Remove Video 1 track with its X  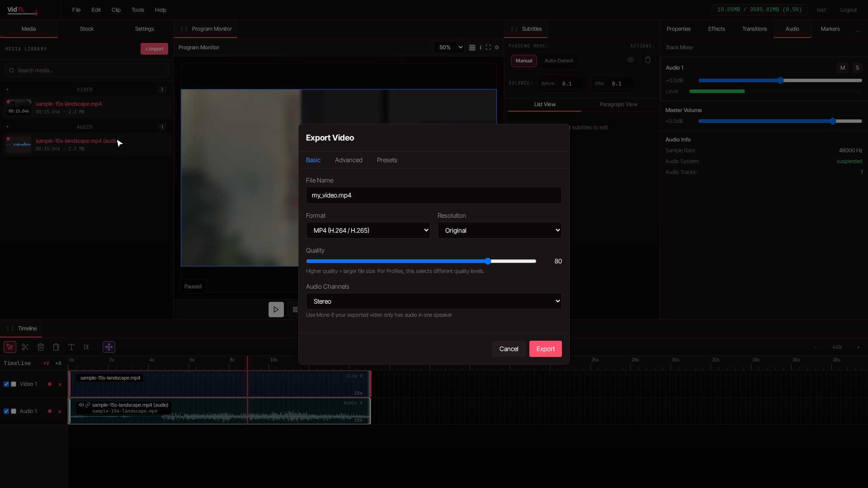[60, 385]
